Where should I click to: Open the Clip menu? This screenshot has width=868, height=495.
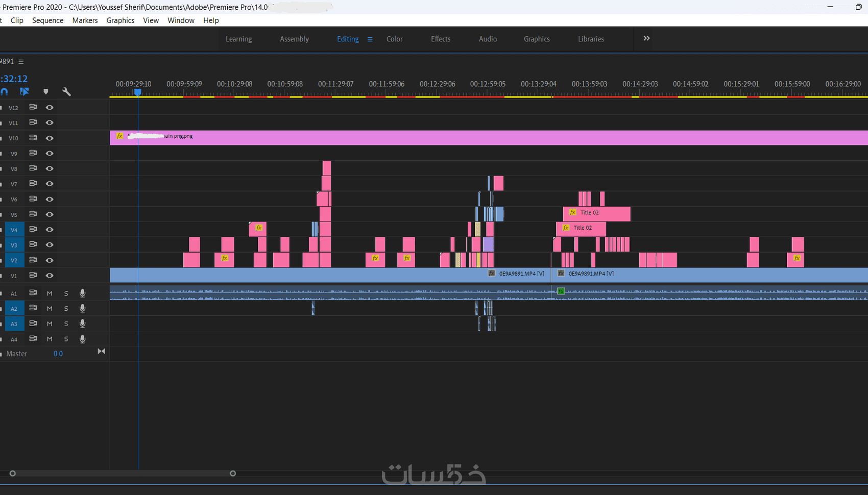pyautogui.click(x=17, y=20)
